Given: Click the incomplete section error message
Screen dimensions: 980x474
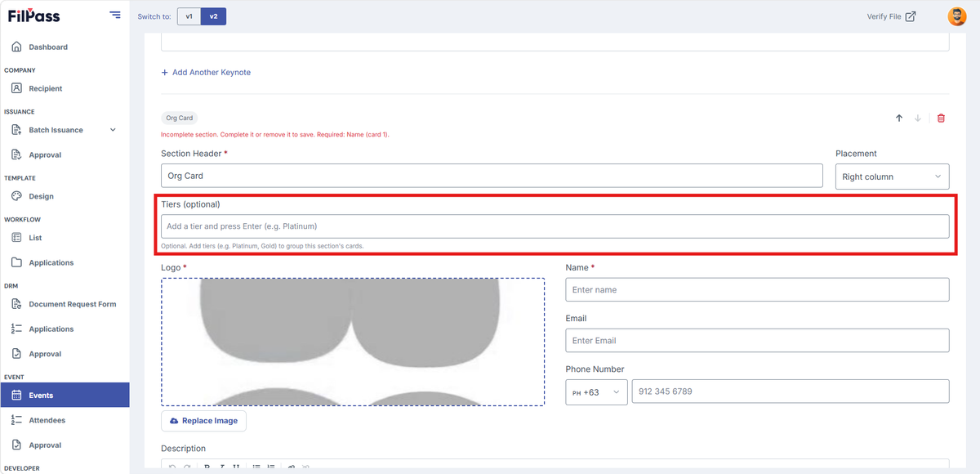Looking at the screenshot, I should click(x=275, y=135).
